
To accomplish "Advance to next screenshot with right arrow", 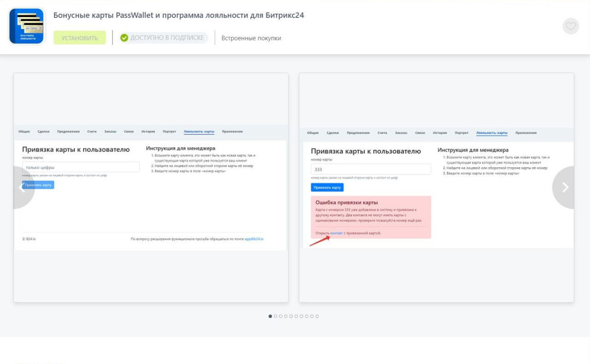I will tap(565, 188).
